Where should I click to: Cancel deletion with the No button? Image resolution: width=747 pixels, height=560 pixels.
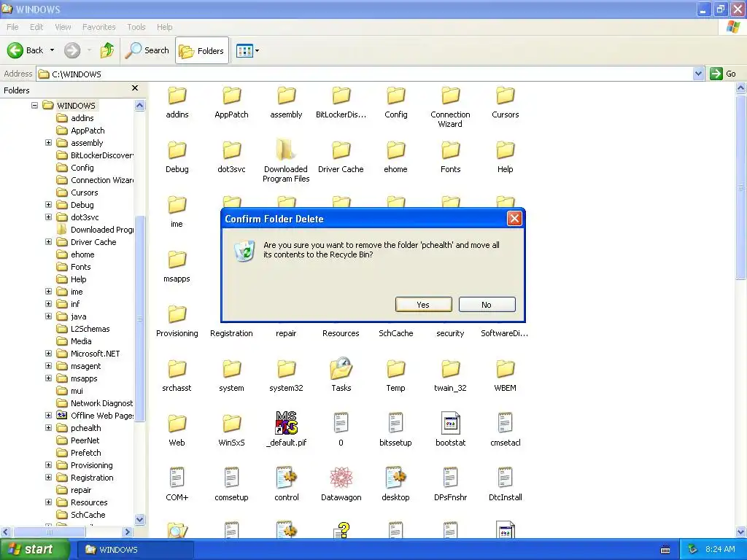pyautogui.click(x=487, y=305)
